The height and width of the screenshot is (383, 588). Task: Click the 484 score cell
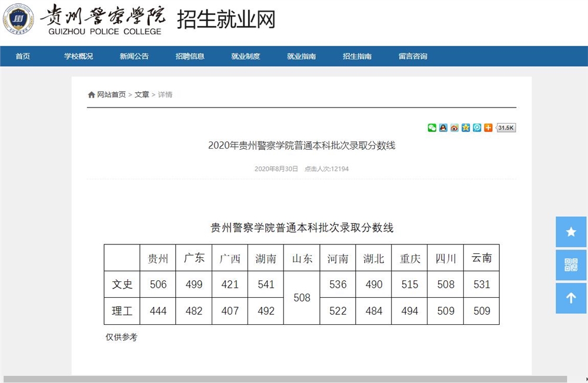[373, 311]
